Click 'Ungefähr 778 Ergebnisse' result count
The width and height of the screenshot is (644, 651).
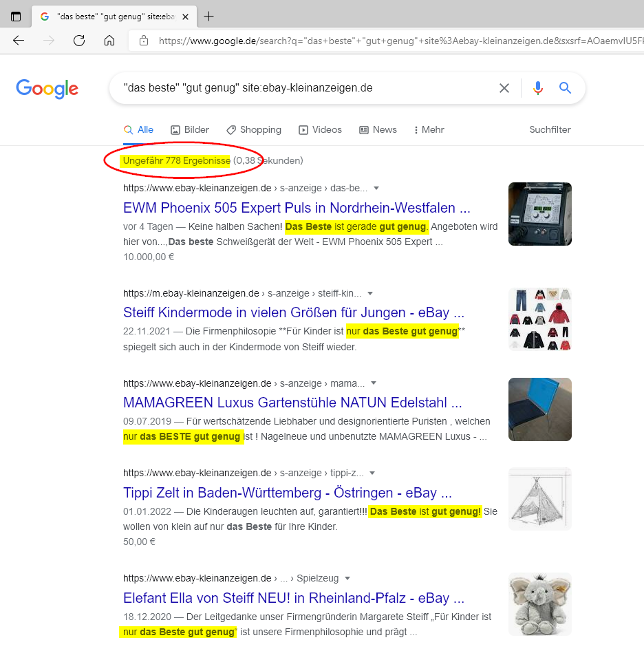tap(176, 160)
